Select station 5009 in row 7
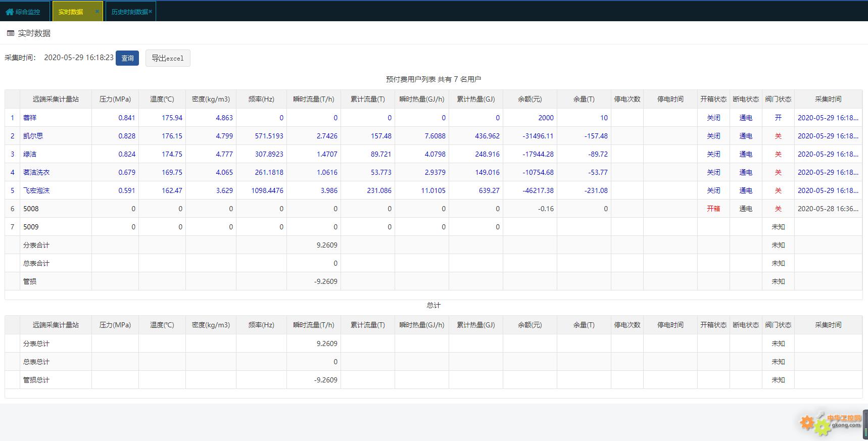 31,227
